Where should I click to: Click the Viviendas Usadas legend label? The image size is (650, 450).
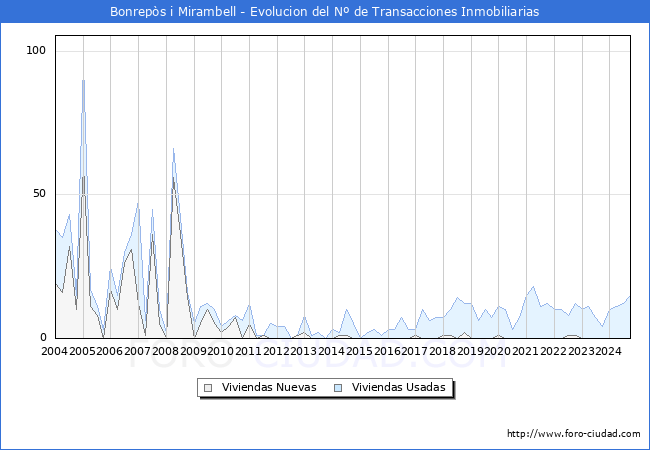[x=398, y=387]
